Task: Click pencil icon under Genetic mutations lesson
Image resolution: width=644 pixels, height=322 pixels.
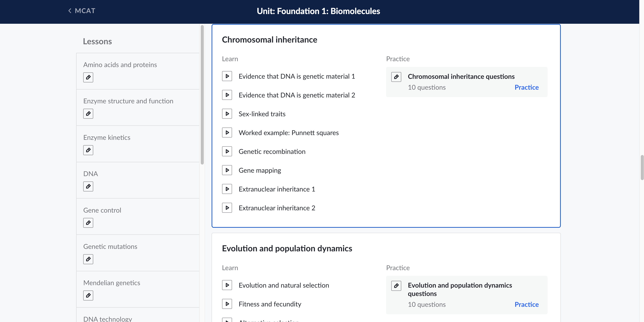Action: (x=88, y=259)
